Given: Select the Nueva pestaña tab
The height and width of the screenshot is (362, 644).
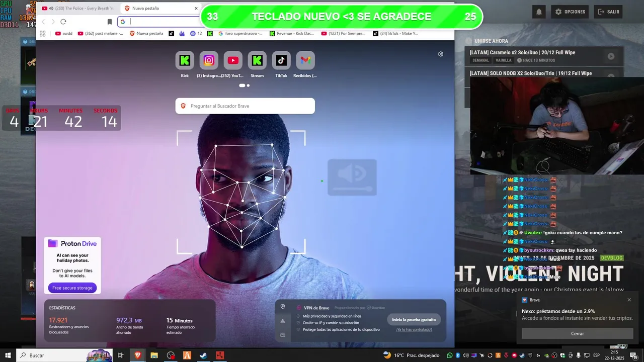Looking at the screenshot, I should point(161,9).
